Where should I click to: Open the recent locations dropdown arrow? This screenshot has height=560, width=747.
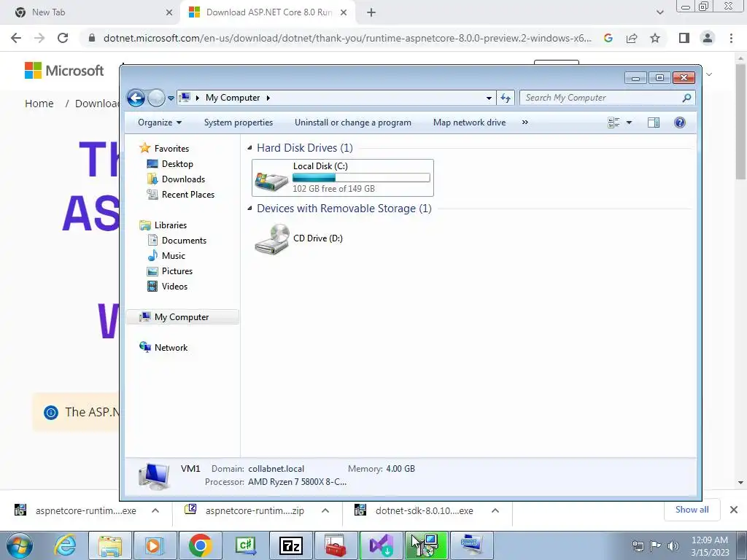(171, 98)
